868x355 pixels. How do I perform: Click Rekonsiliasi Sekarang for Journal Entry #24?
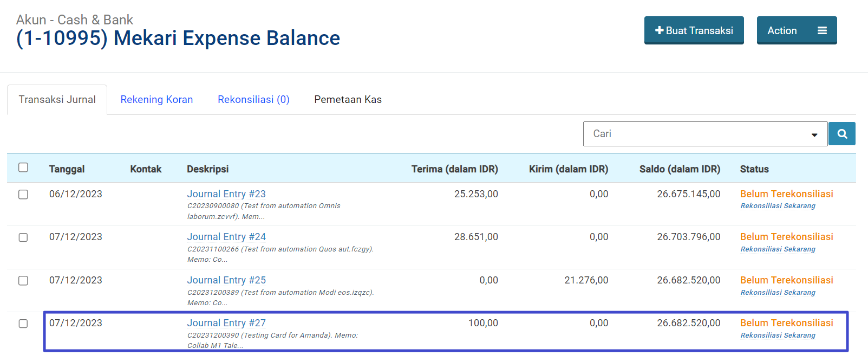point(778,249)
